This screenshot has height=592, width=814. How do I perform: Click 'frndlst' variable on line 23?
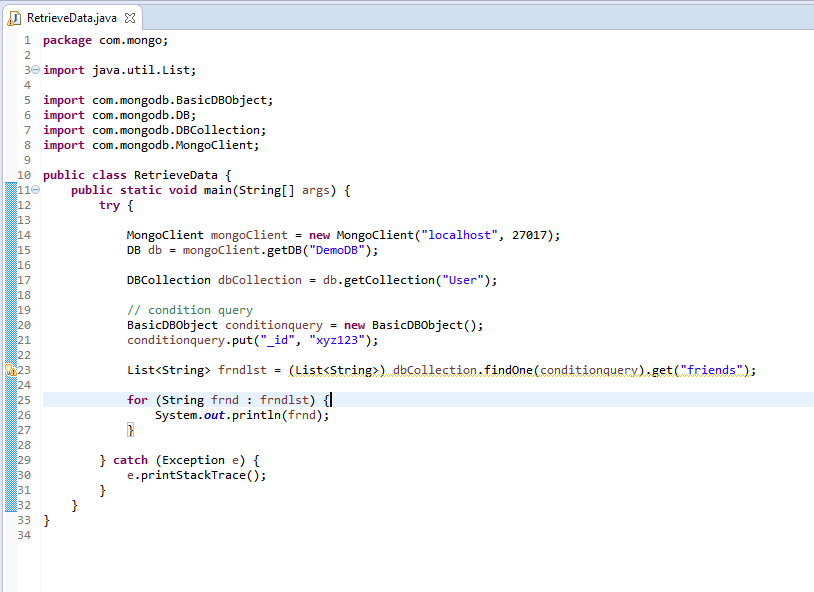[x=242, y=370]
